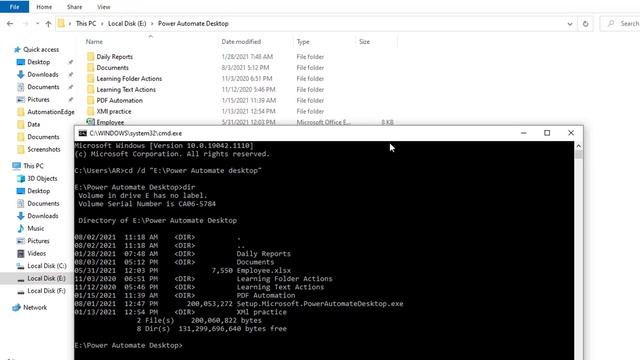
Task: Click the cmd window scroll up arrow
Action: point(578,146)
